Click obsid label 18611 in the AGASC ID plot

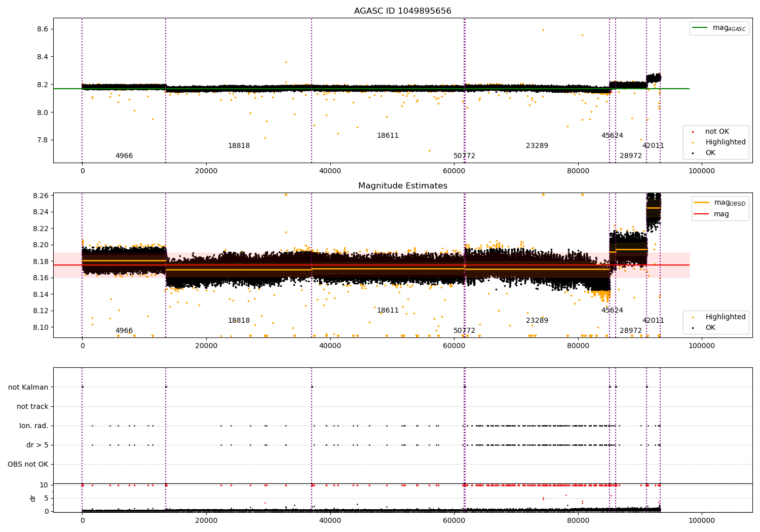[x=388, y=136]
